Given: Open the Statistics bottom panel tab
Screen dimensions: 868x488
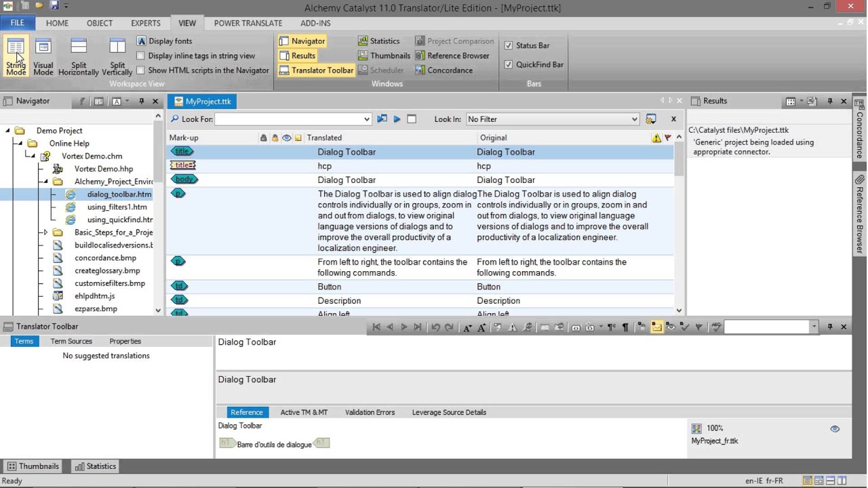Looking at the screenshot, I should tap(96, 466).
